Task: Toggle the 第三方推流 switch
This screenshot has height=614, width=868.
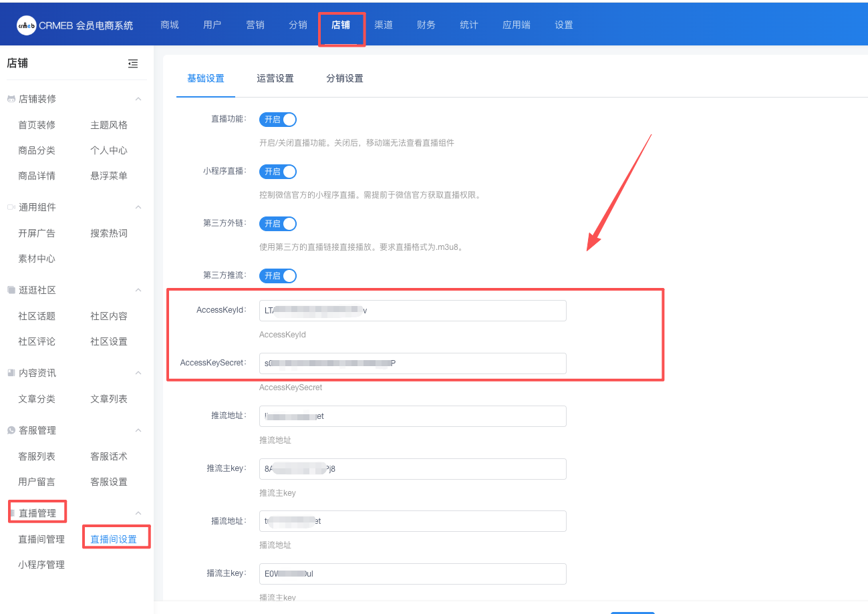Action: tap(278, 276)
